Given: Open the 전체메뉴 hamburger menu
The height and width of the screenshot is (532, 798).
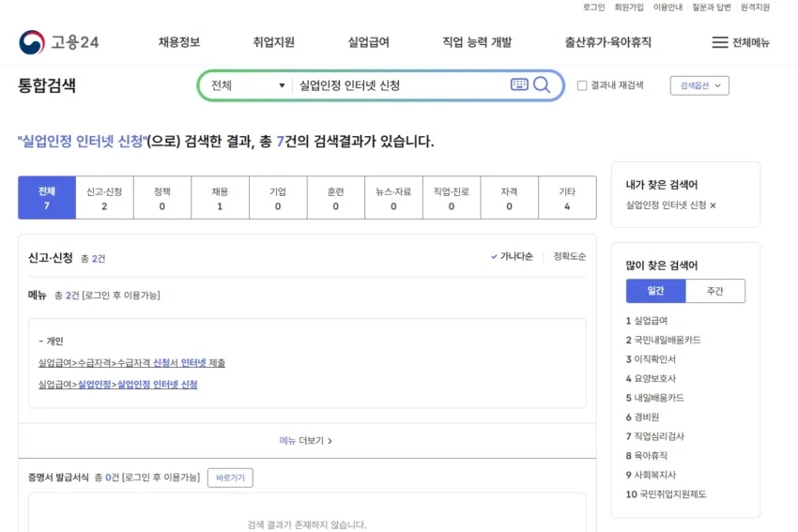Looking at the screenshot, I should coord(741,42).
